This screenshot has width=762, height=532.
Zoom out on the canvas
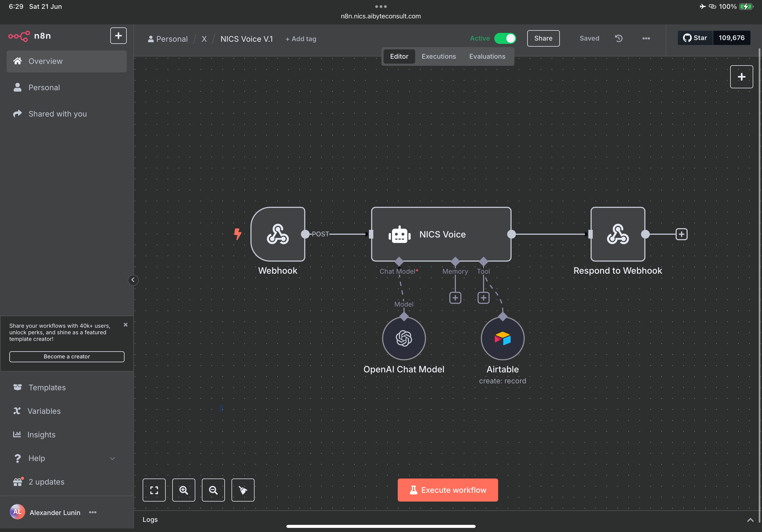[x=213, y=490]
